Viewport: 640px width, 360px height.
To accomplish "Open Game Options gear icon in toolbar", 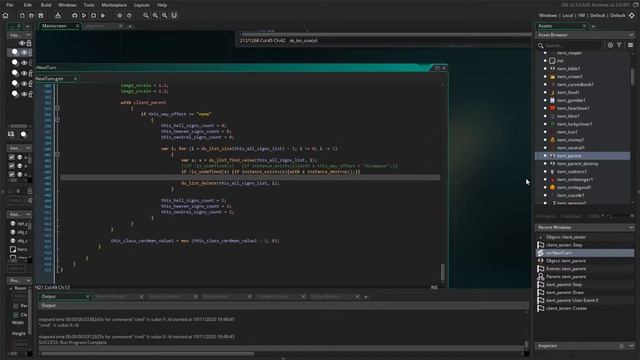I will click(120, 16).
